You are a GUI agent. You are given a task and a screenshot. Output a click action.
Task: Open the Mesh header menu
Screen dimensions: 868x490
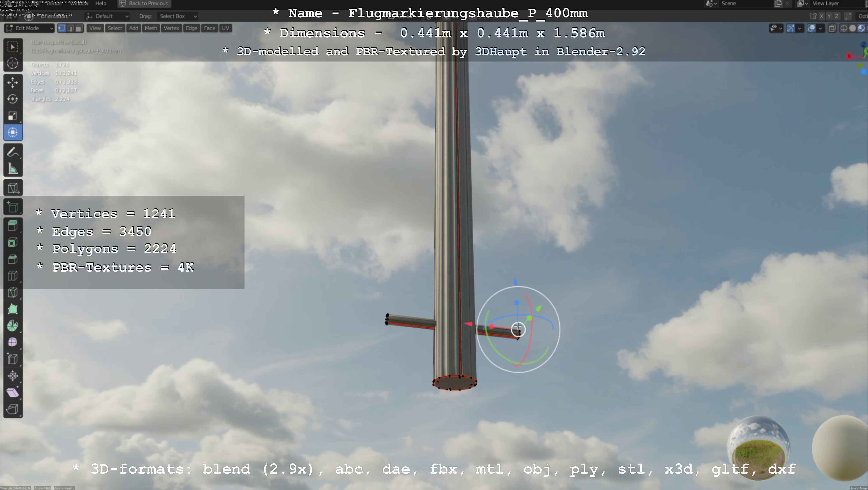tap(151, 28)
